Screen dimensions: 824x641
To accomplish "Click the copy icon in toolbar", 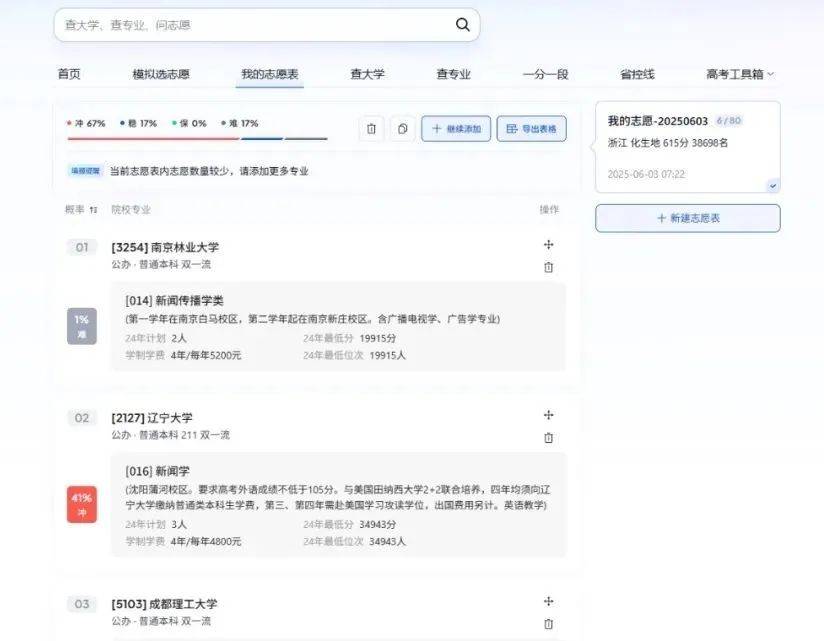I will [x=402, y=129].
